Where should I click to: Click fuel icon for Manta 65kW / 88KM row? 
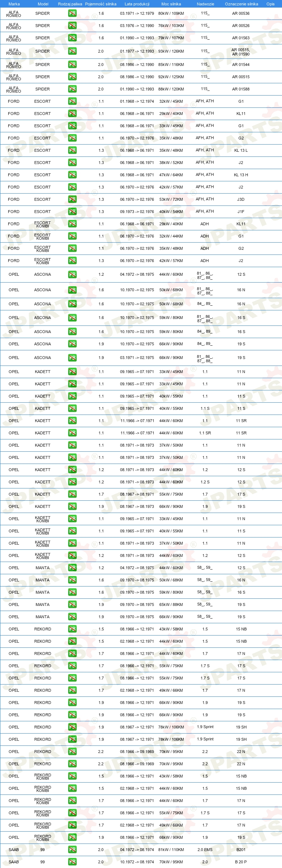click(72, 604)
